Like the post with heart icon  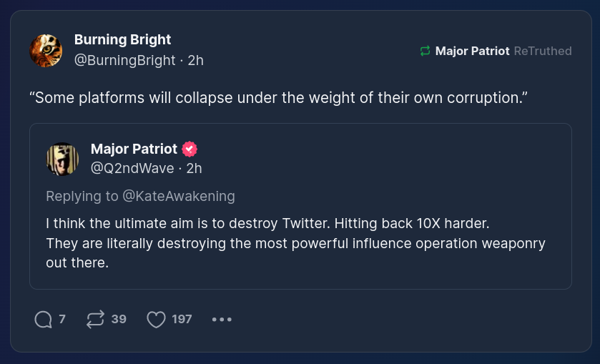click(x=156, y=319)
